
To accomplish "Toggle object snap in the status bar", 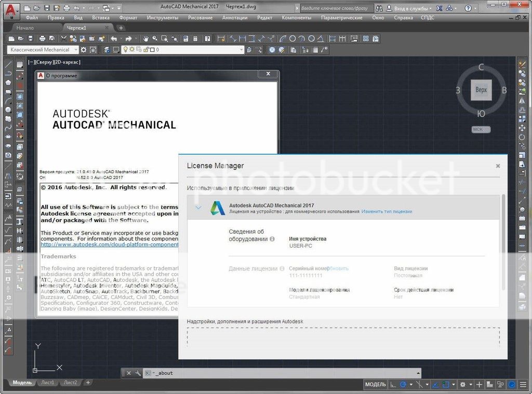I will click(445, 385).
